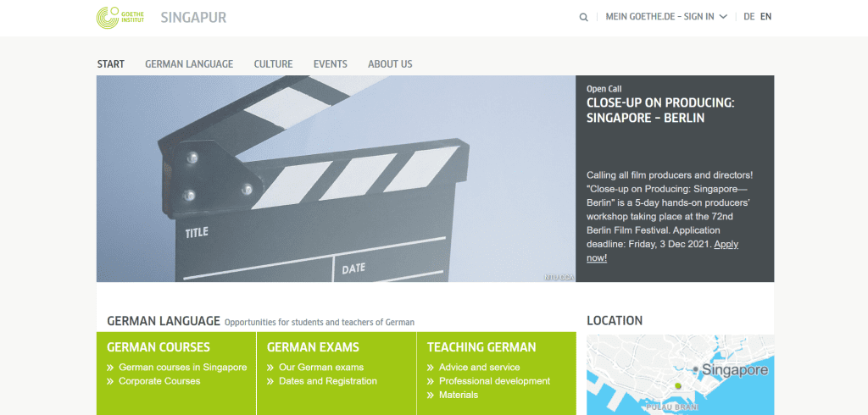This screenshot has width=868, height=415.
Task: Click the LOCATION heading
Action: click(615, 321)
